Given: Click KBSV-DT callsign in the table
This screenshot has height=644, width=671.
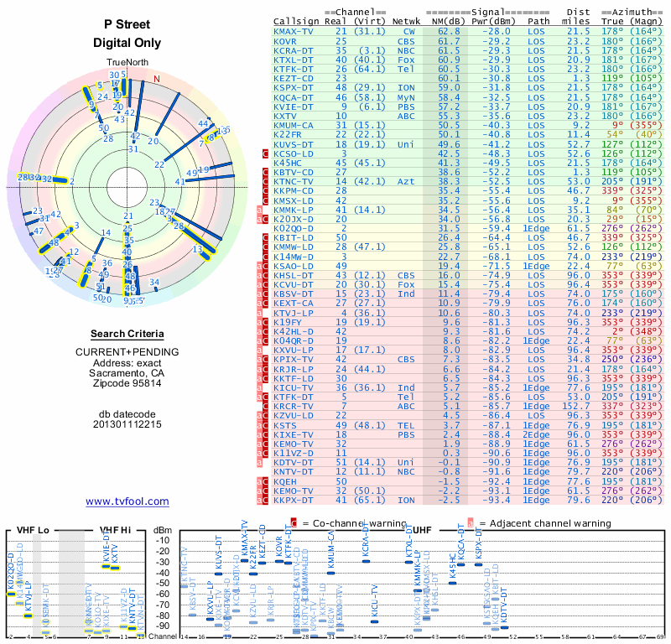Looking at the screenshot, I should coord(293,294).
